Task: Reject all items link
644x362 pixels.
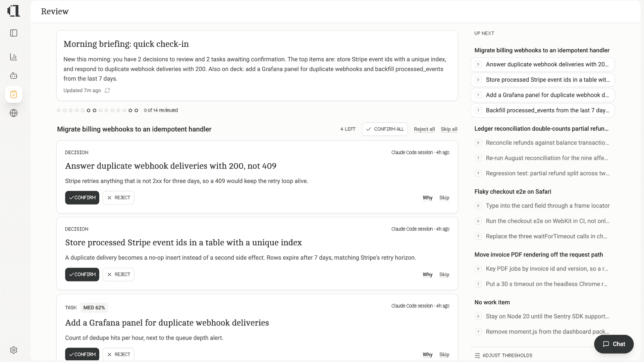Action: pos(424,129)
